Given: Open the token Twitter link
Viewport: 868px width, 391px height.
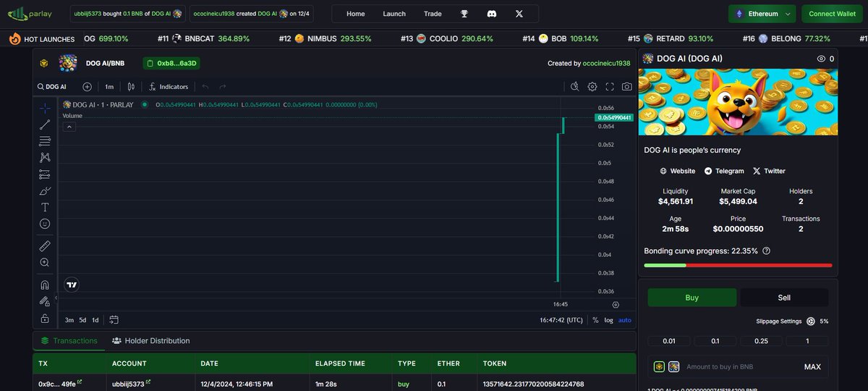Looking at the screenshot, I should click(769, 171).
